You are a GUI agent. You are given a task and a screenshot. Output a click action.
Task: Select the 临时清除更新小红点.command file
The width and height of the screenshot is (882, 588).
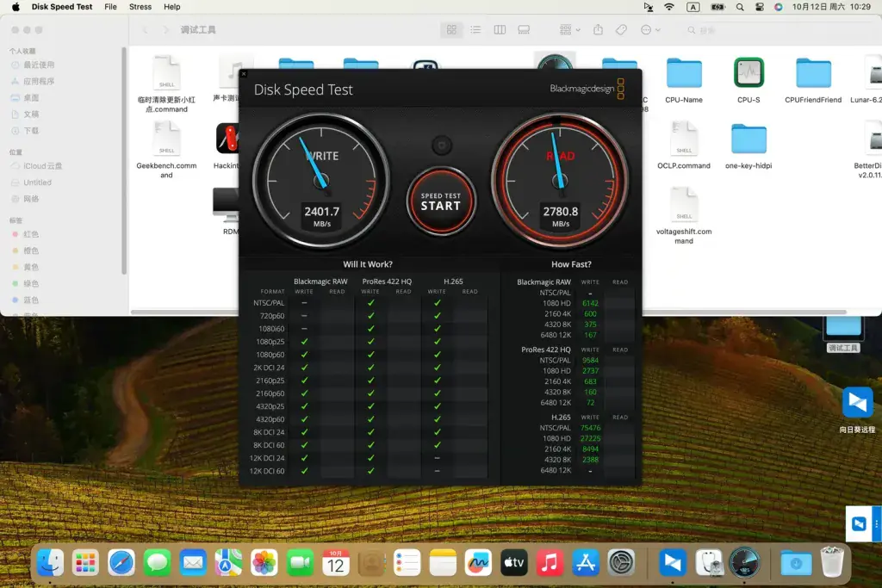pos(166,84)
